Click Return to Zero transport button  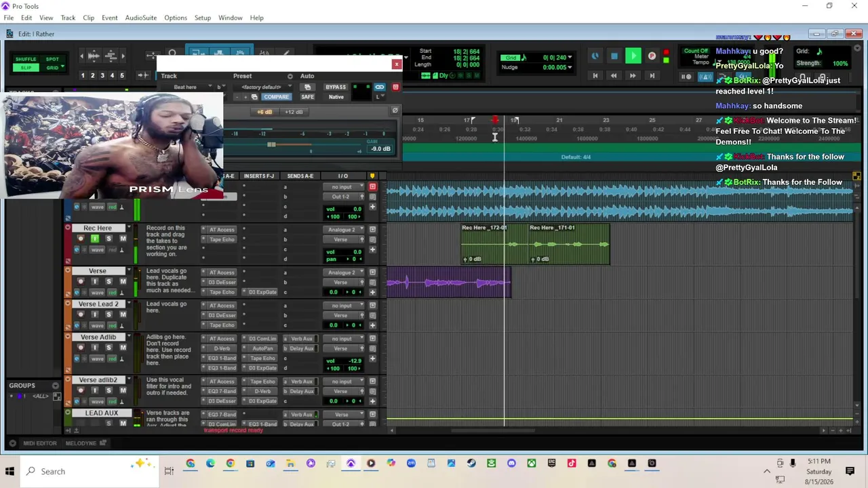tap(595, 76)
